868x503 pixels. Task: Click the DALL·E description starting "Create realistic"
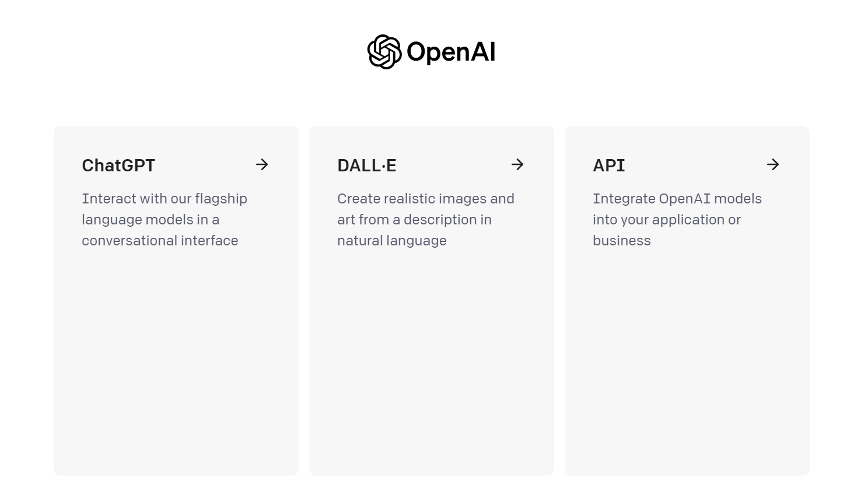[x=426, y=199]
